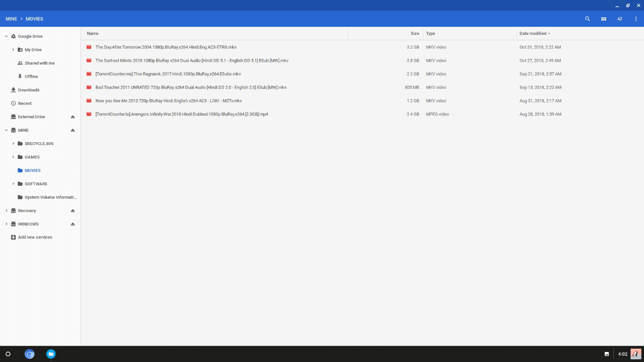The width and height of the screenshot is (644, 362).
Task: Open the AZ sort options
Action: pos(620,19)
